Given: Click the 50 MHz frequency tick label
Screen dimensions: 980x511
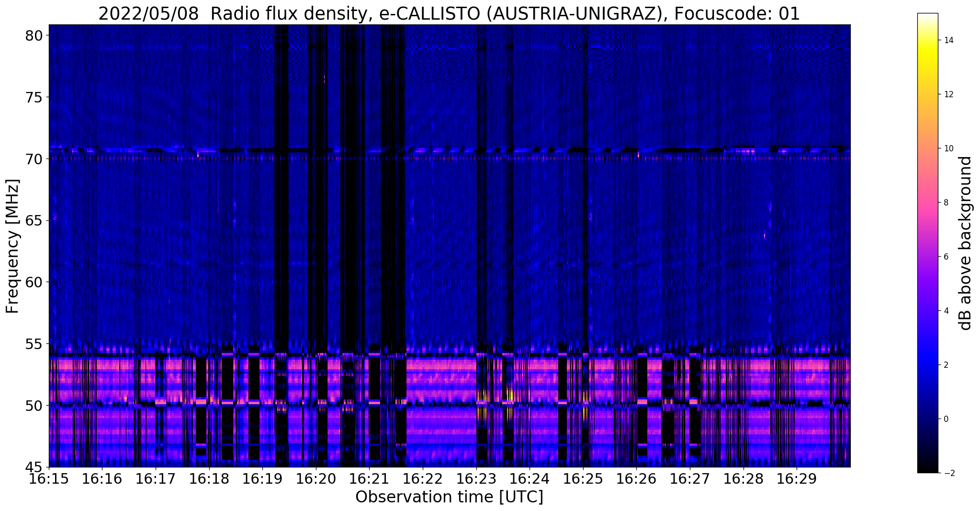Looking at the screenshot, I should tap(34, 406).
